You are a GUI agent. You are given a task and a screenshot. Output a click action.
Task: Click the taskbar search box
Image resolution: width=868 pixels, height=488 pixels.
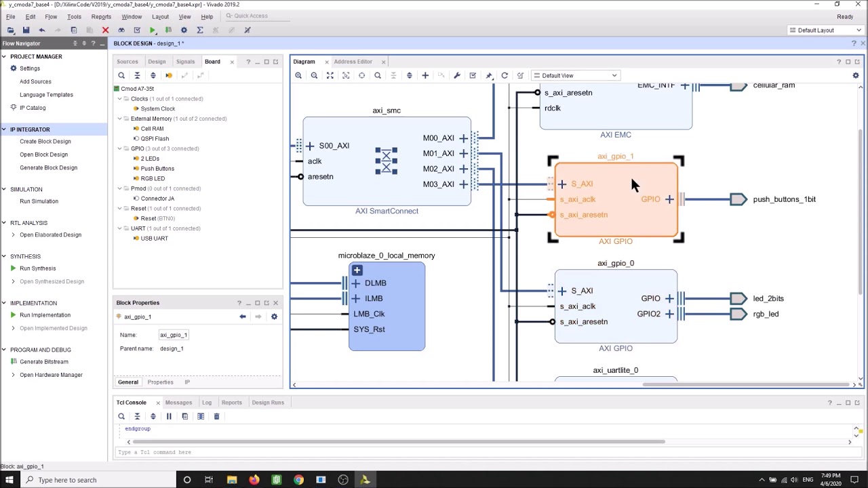98,480
